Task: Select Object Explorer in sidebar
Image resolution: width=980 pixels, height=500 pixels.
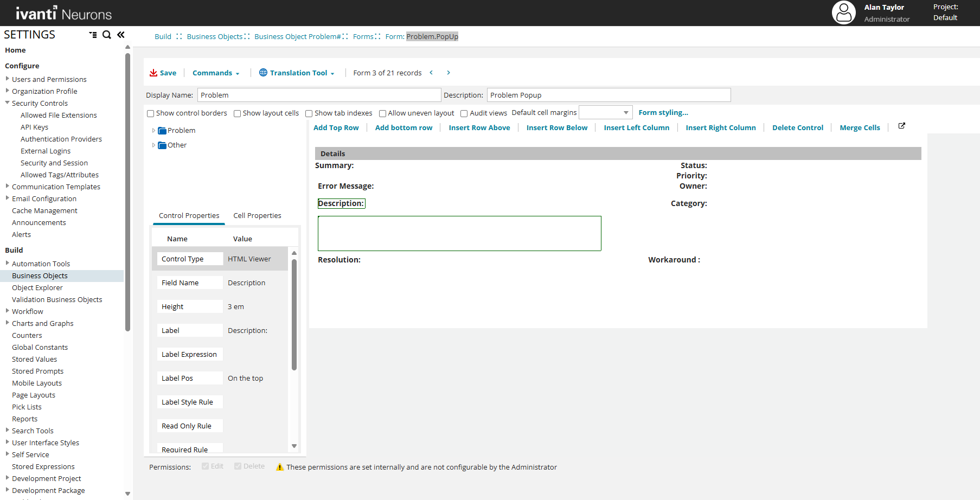Action: [37, 288]
